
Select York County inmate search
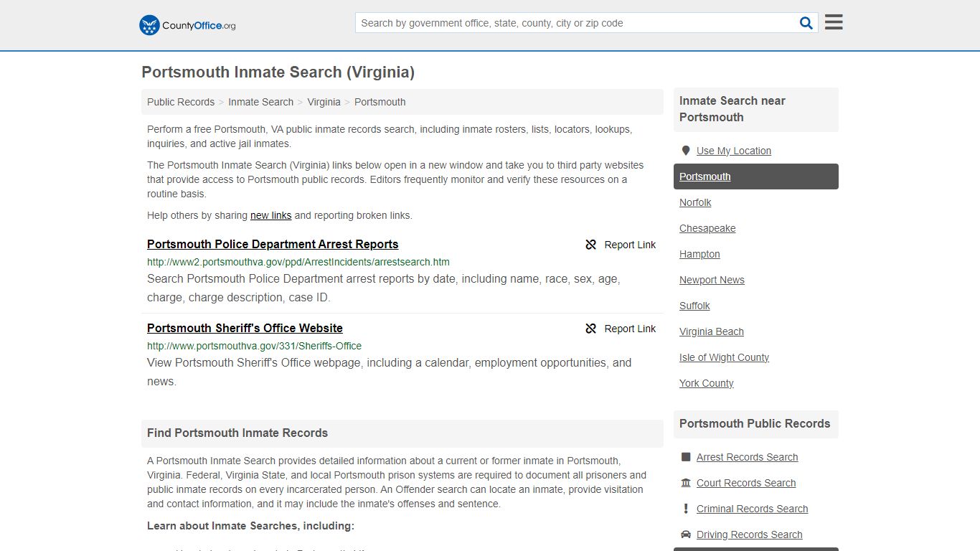pos(707,383)
